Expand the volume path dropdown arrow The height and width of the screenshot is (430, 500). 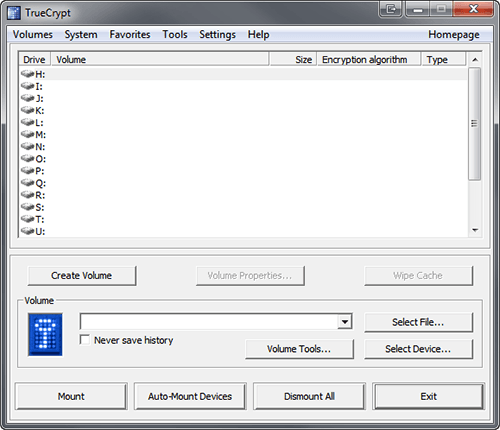[345, 322]
